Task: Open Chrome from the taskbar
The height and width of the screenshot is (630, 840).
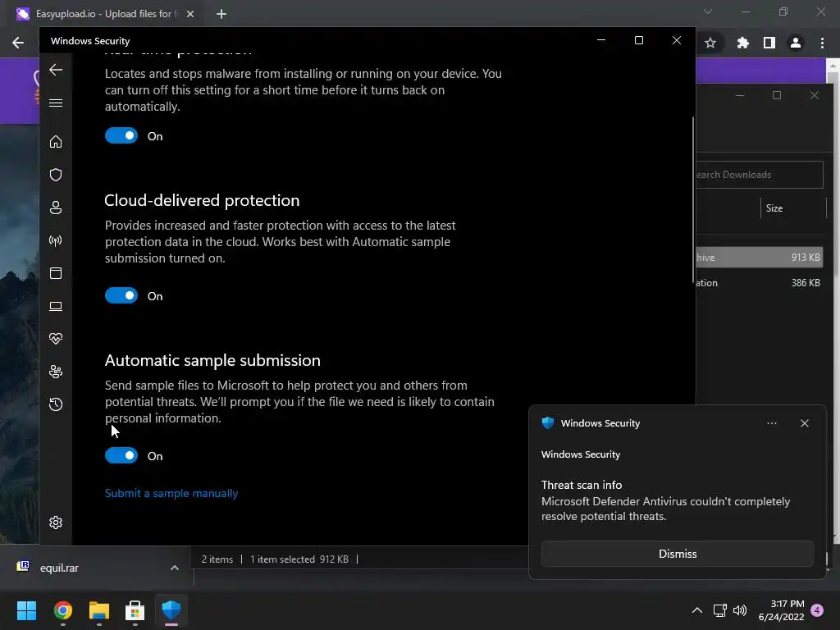Action: point(62,610)
